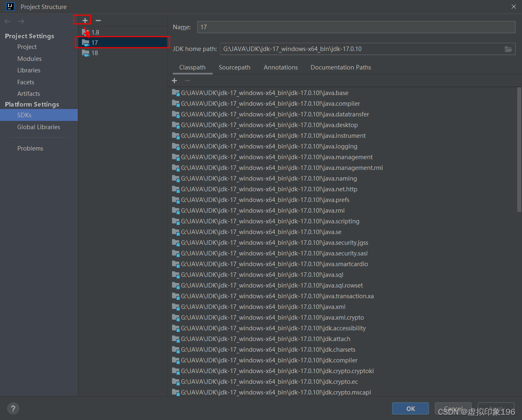Confirm changes with the OK button

coord(410,408)
